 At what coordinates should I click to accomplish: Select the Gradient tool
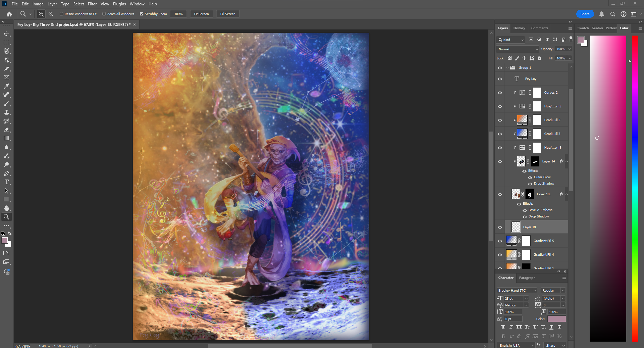(x=6, y=139)
